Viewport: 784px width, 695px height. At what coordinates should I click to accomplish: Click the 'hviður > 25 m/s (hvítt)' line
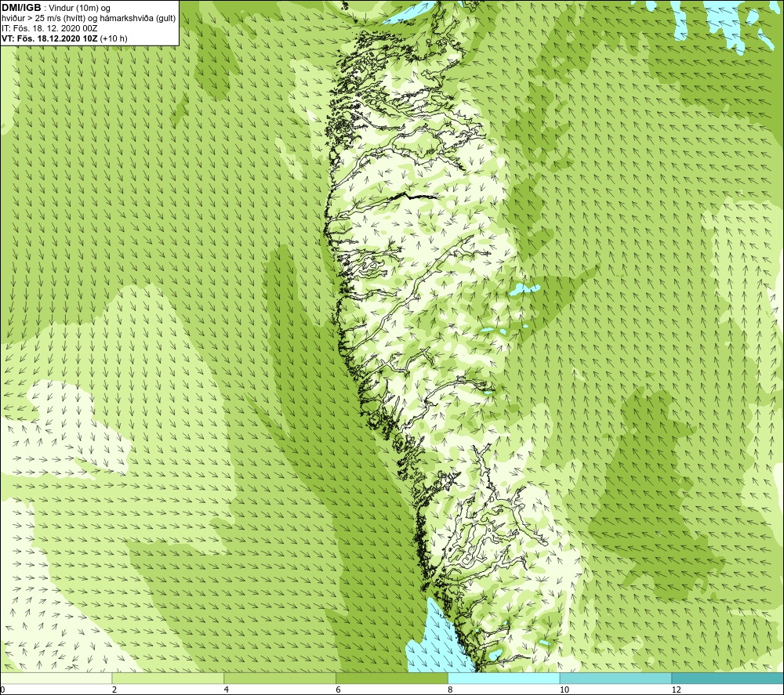point(89,19)
